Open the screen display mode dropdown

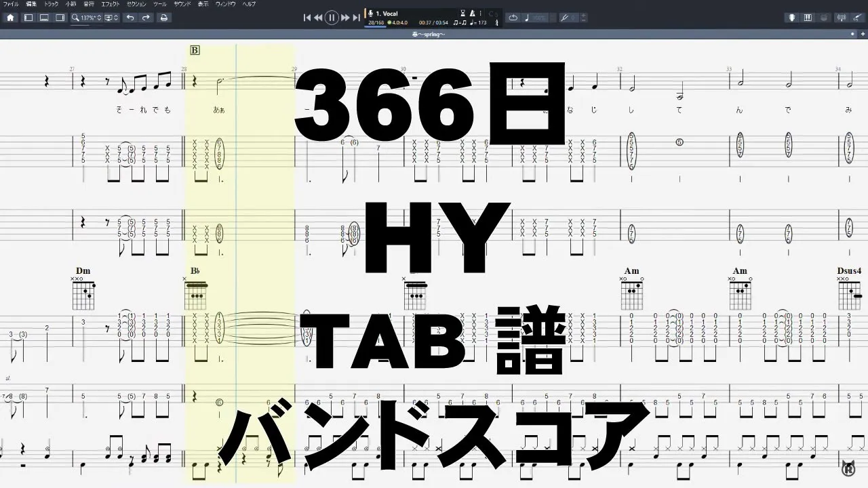pos(112,18)
